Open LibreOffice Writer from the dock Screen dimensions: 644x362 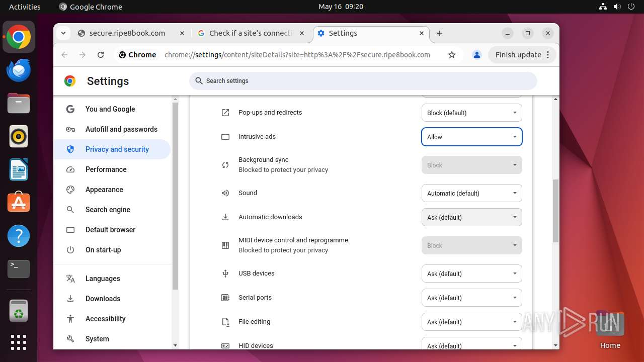coord(19,169)
